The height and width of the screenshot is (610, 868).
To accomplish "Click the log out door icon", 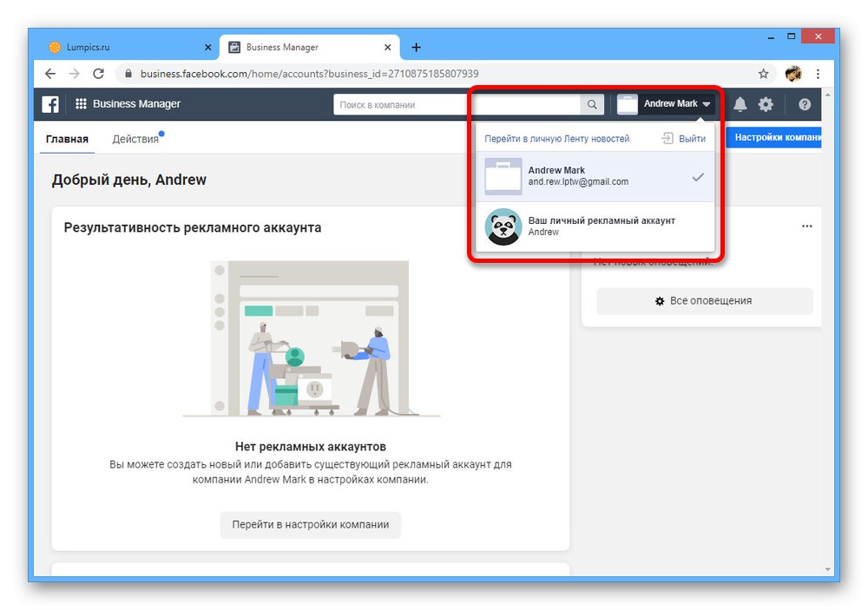I will click(667, 138).
